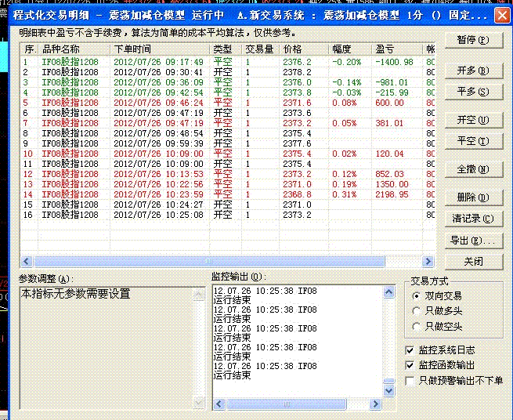513x420 pixels.
Task: Click the 监控输出 down scroll arrow
Action: pyautogui.click(x=388, y=390)
